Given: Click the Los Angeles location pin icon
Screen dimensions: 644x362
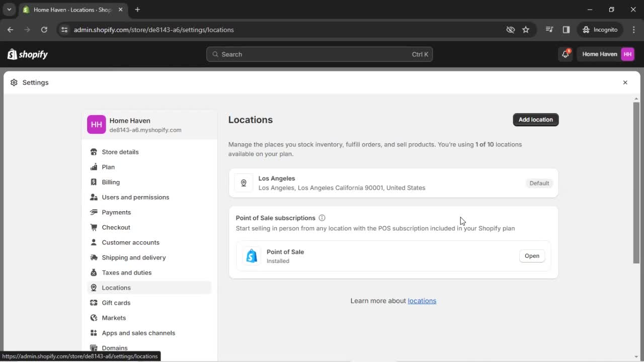Looking at the screenshot, I should tap(244, 183).
